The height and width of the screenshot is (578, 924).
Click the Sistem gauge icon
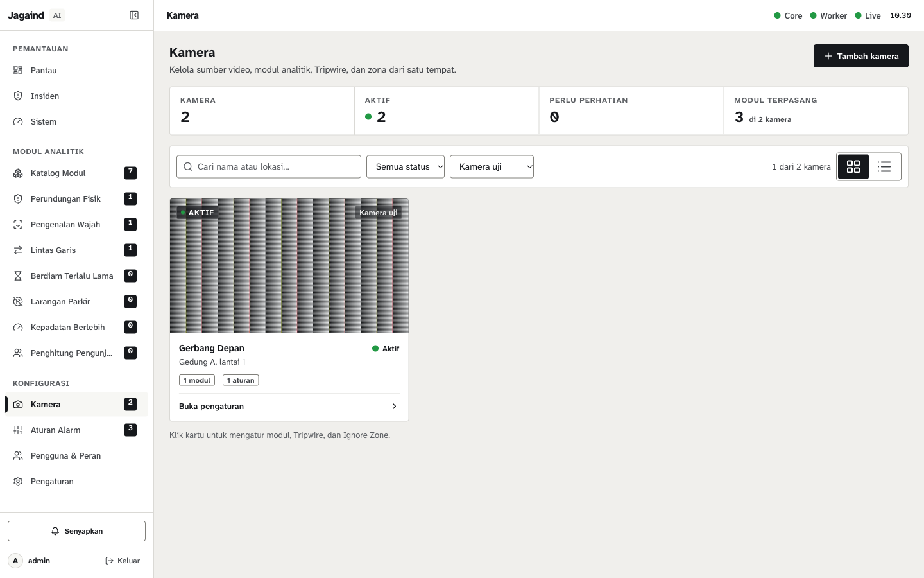pyautogui.click(x=18, y=121)
